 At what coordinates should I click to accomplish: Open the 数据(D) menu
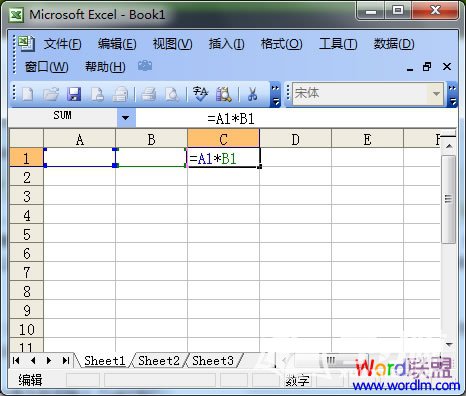point(394,44)
